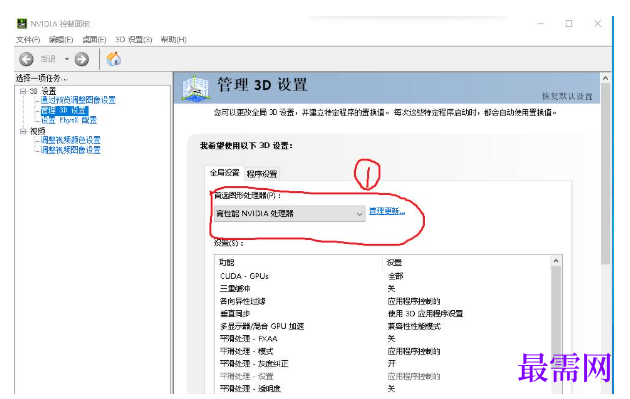Select 设置 PhysX 配置 in the tree
Viewport: 630px width, 399px height.
(69, 120)
